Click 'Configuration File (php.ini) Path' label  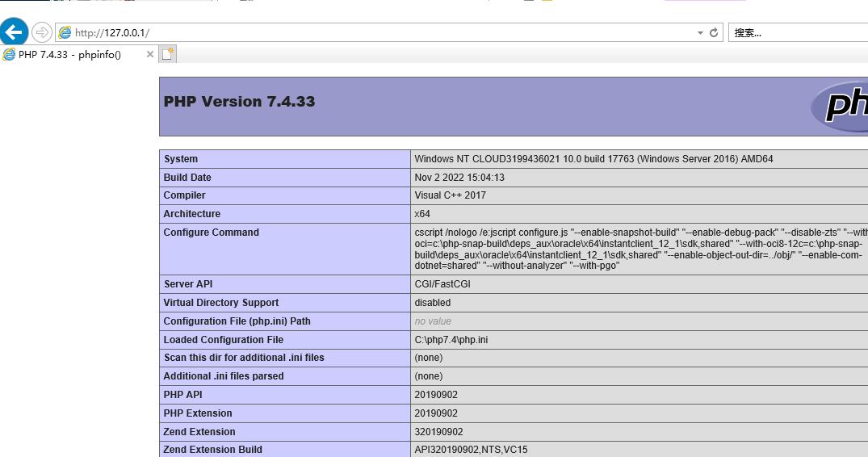[x=237, y=321]
